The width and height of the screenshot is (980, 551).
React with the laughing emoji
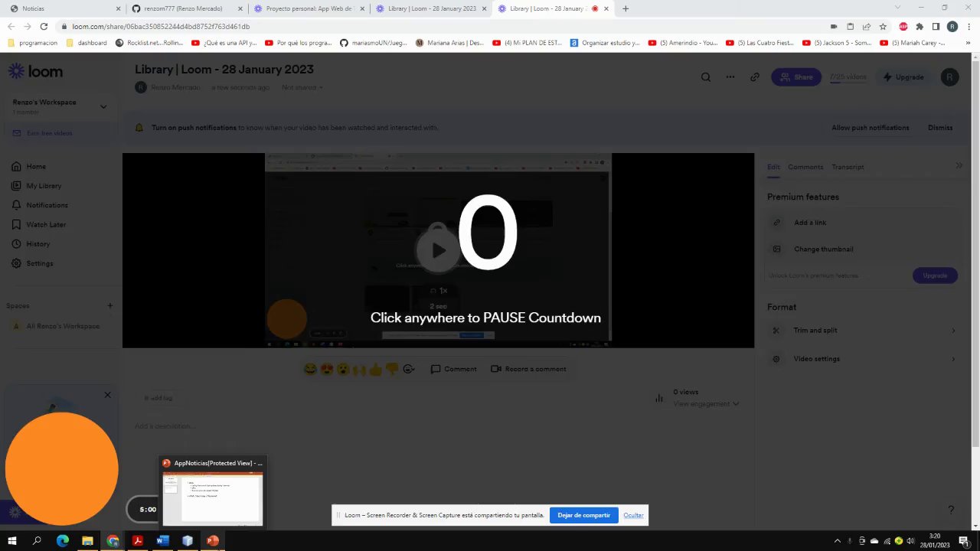coord(310,369)
